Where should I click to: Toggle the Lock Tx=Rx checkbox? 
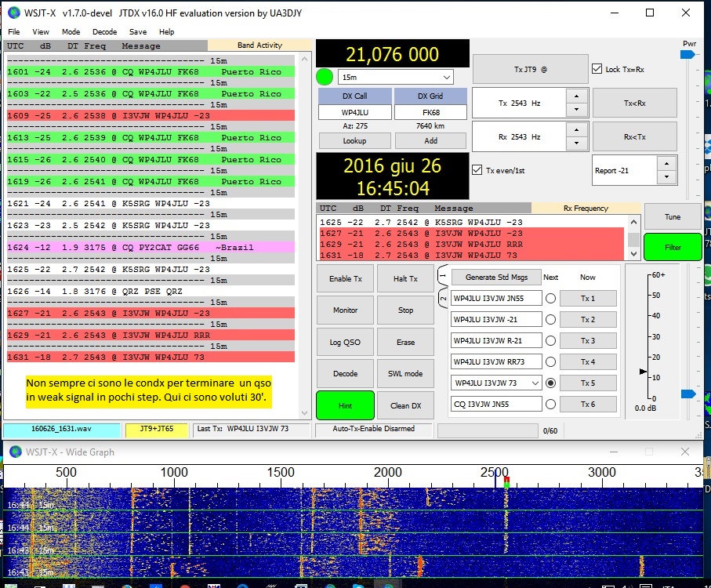[597, 69]
